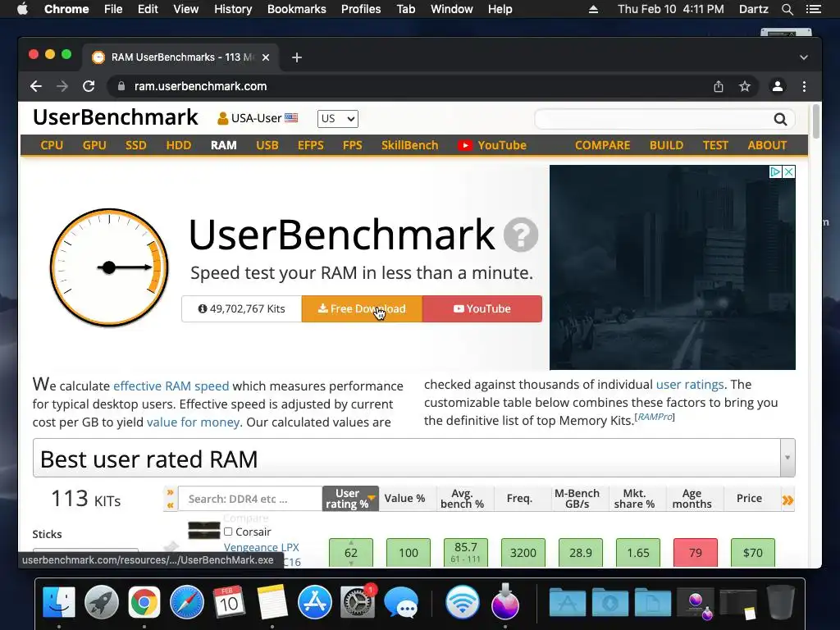Sort by Age months column
Image resolution: width=840 pixels, height=630 pixels.
pyautogui.click(x=692, y=498)
